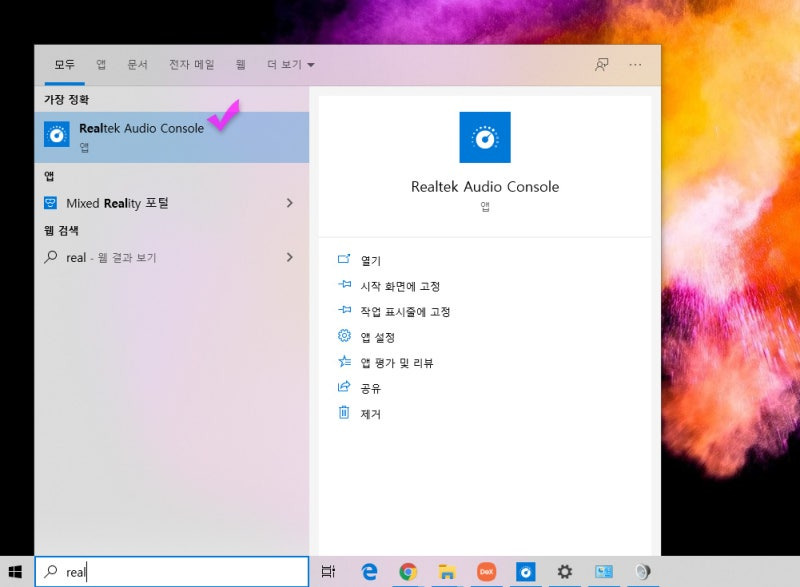The height and width of the screenshot is (587, 800).
Task: Open Realtek Audio Console search result
Action: [171, 137]
